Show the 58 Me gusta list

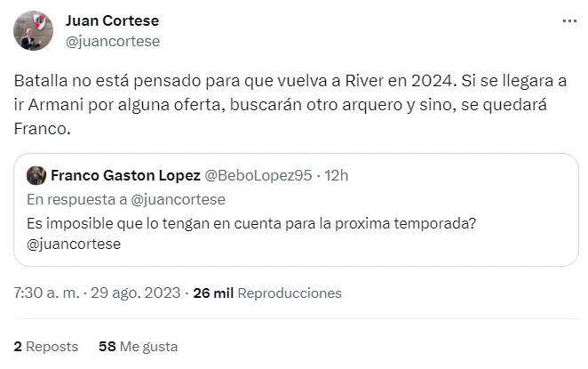[x=139, y=346]
